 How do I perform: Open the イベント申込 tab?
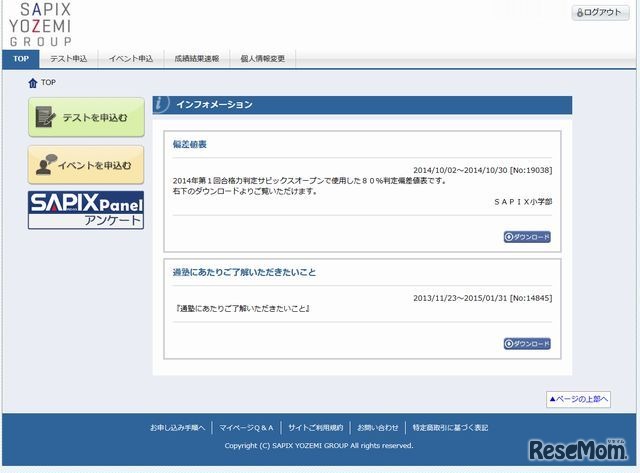pos(131,59)
